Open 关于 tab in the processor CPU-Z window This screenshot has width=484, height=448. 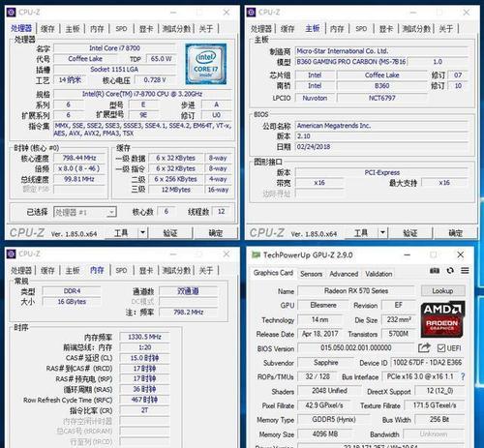(206, 29)
